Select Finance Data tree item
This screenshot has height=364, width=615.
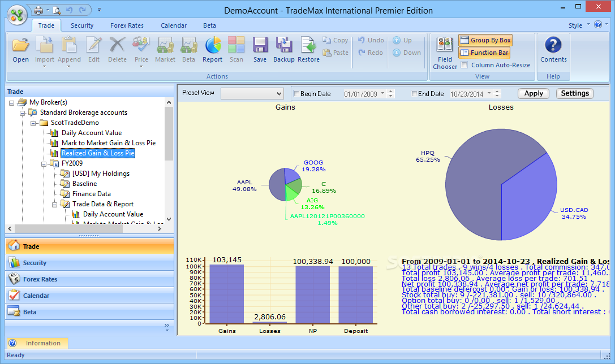[92, 194]
